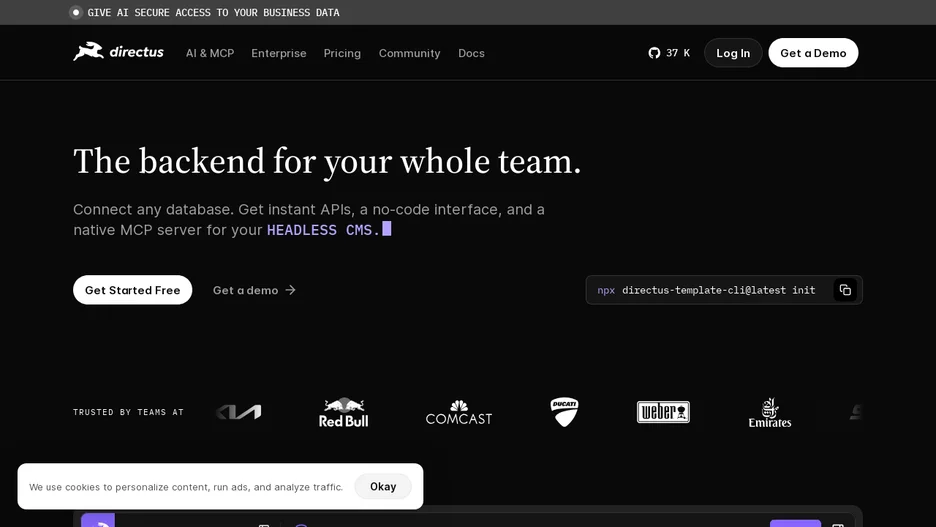
Task: Open the Enterprise menu item
Action: (279, 53)
